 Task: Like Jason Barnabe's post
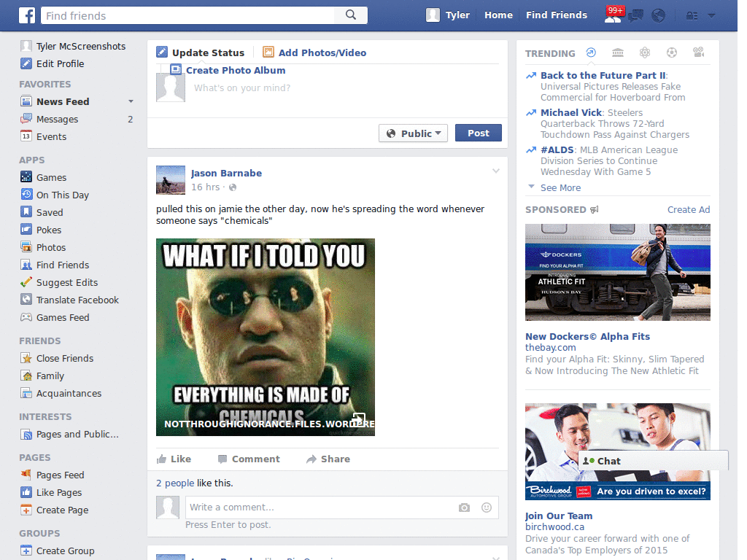pos(174,459)
